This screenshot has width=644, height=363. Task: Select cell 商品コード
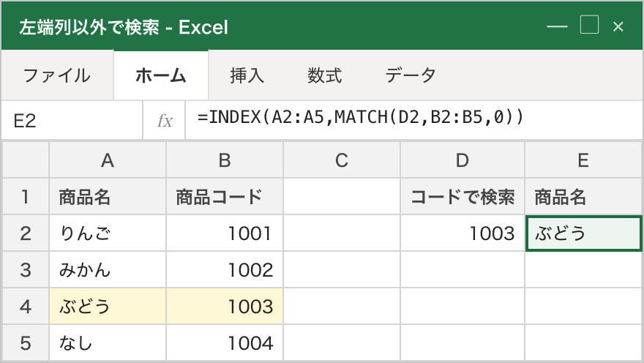click(225, 196)
